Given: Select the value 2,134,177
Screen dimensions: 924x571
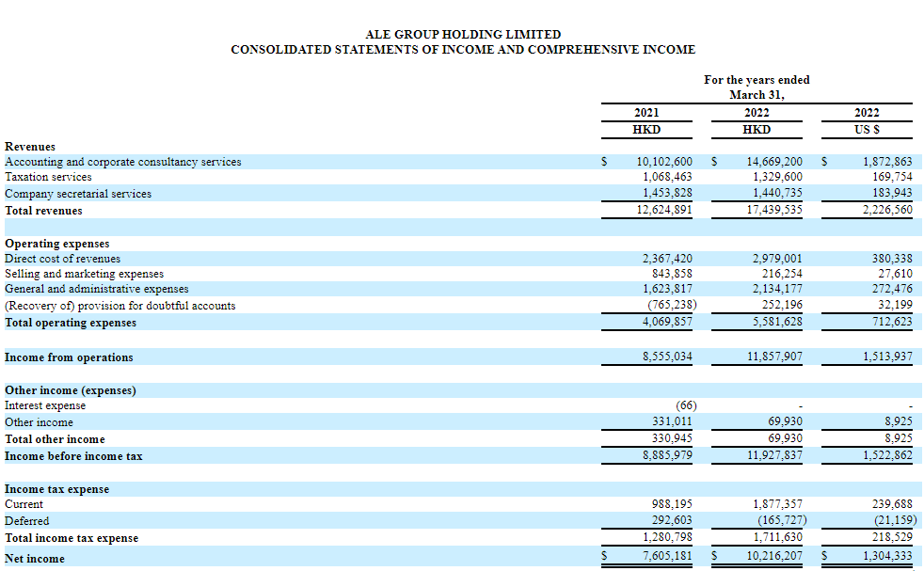Looking at the screenshot, I should click(777, 289).
